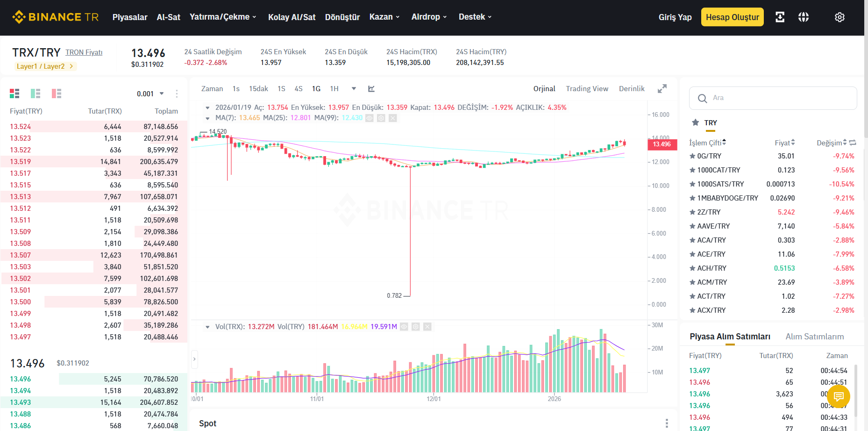Open the QR download icon
The height and width of the screenshot is (431, 868).
[780, 17]
